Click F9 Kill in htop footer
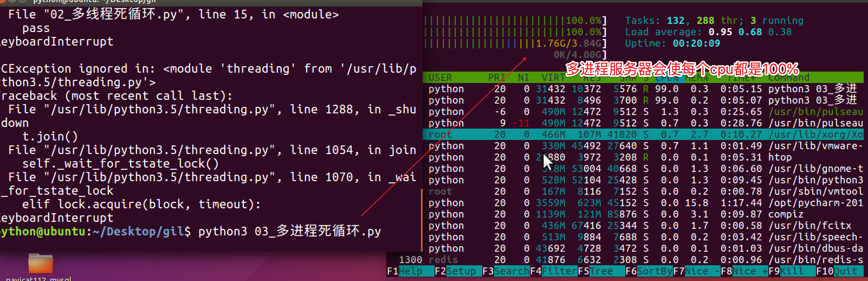The image size is (868, 281). (x=792, y=271)
